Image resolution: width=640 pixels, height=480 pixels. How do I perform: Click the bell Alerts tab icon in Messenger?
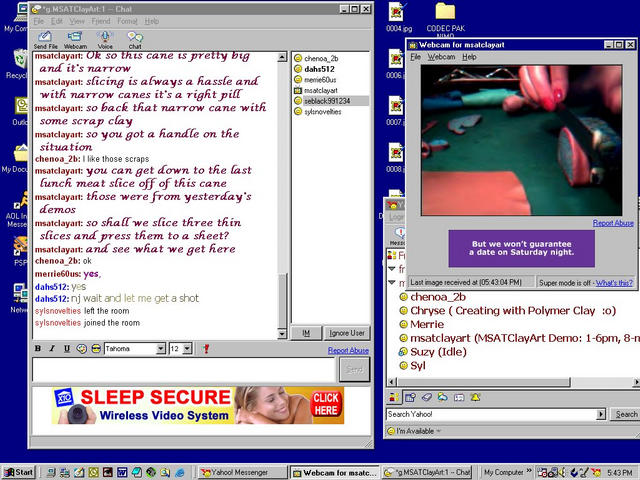[475, 397]
